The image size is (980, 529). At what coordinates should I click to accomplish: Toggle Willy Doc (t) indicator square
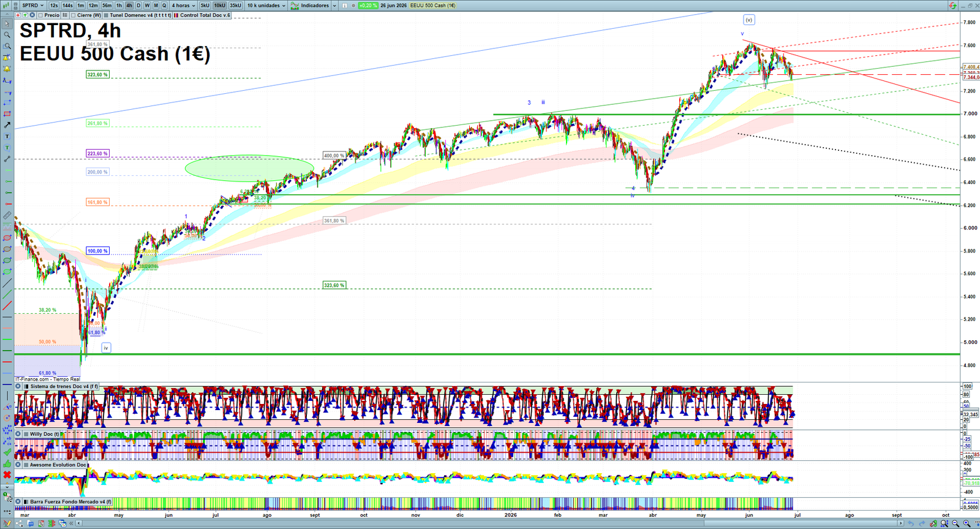tap(26, 434)
